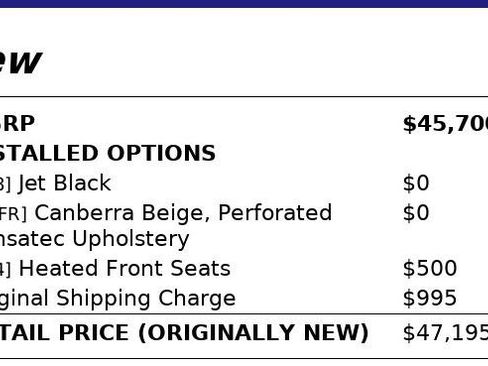Select the $45,700 MSRP price value
This screenshot has width=488, height=366.
445,124
